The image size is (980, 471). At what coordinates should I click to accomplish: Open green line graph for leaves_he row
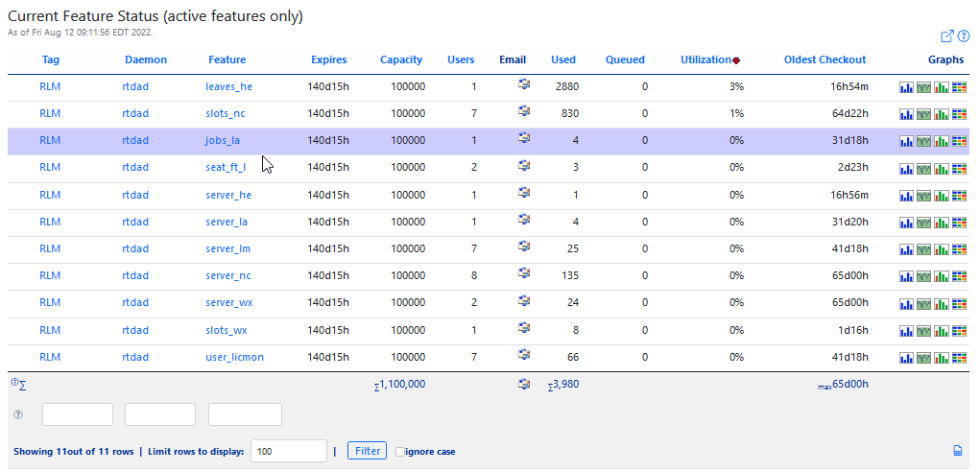[x=923, y=87]
